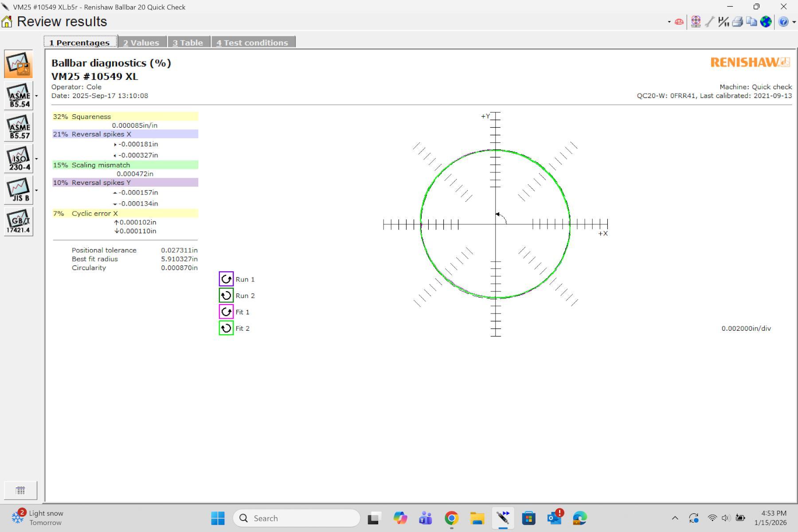Click the globe language icon
Screen dimensions: 798x532
766,22
